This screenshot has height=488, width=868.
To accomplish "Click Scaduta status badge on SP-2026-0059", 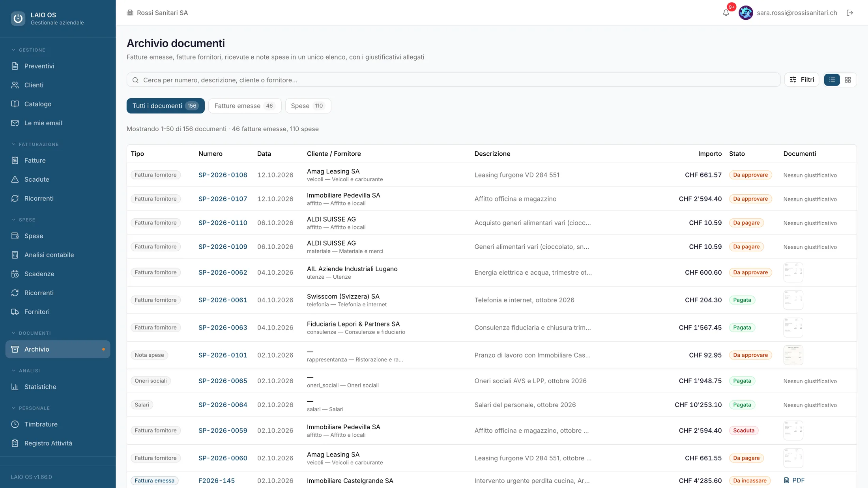I will pyautogui.click(x=743, y=430).
